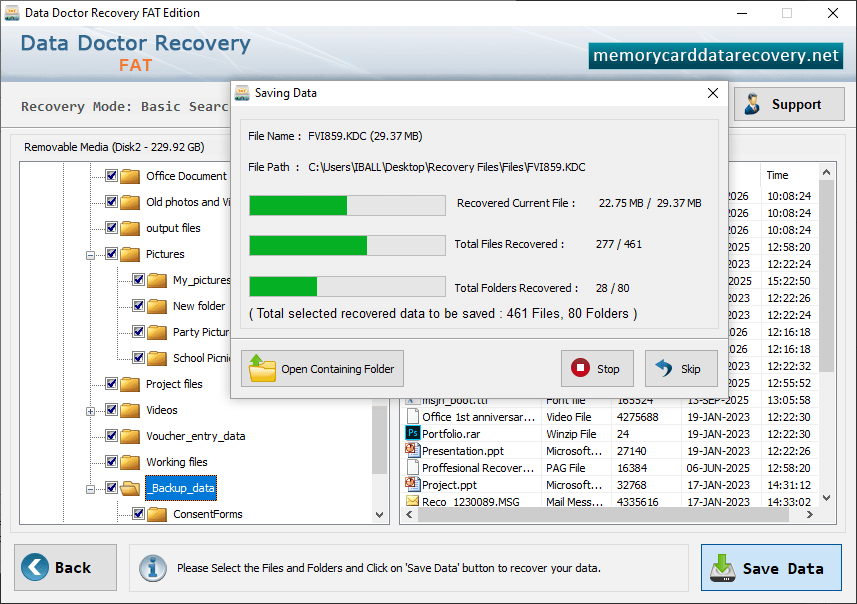Click the Total Folders Recovered progress bar
The image size is (857, 604).
(x=347, y=286)
